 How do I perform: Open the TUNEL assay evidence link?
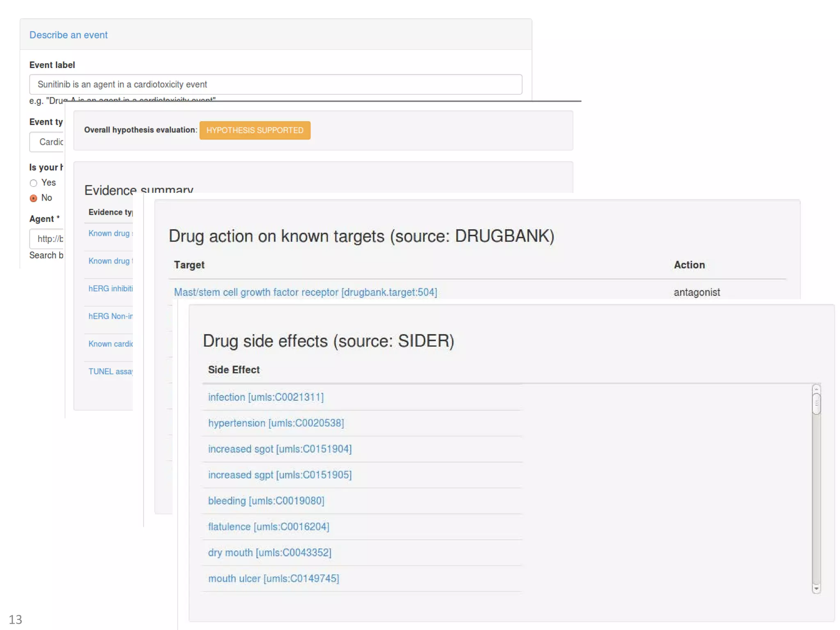click(x=110, y=372)
